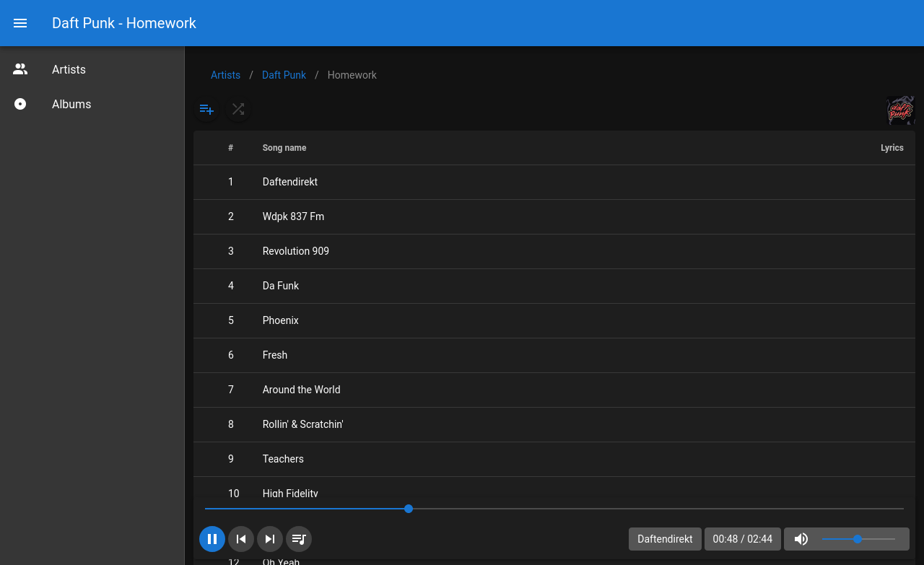This screenshot has height=565, width=924.
Task: Select the Phoenix track
Action: tap(554, 321)
